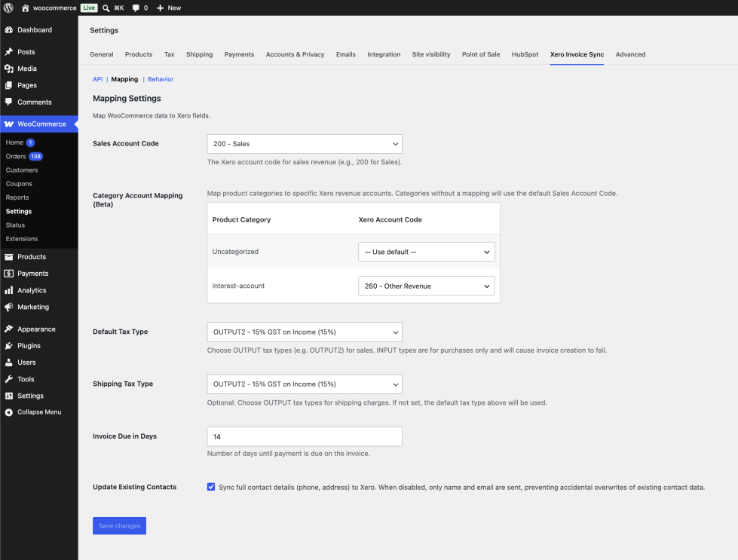738x560 pixels.
Task: Open the HubSpot settings tab
Action: 525,54
